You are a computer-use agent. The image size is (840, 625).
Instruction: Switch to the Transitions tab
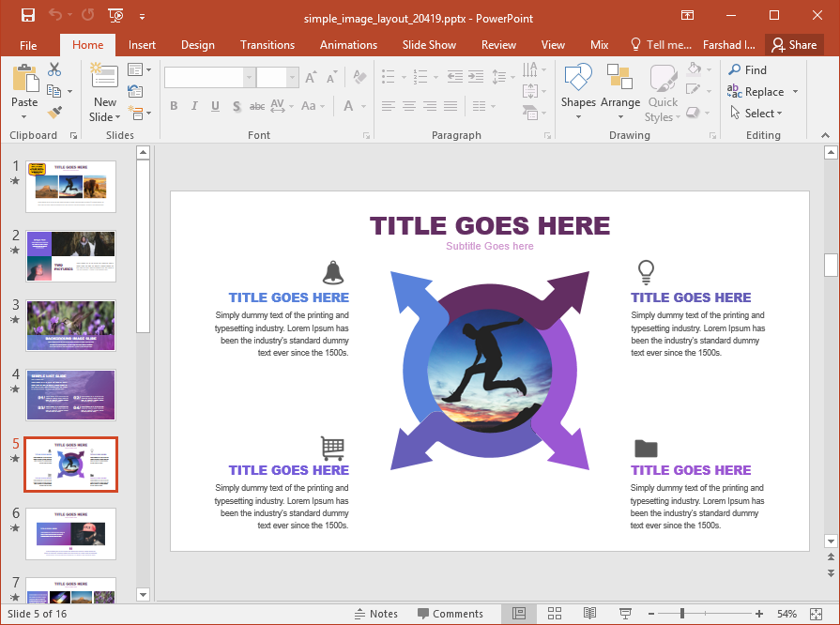point(267,45)
